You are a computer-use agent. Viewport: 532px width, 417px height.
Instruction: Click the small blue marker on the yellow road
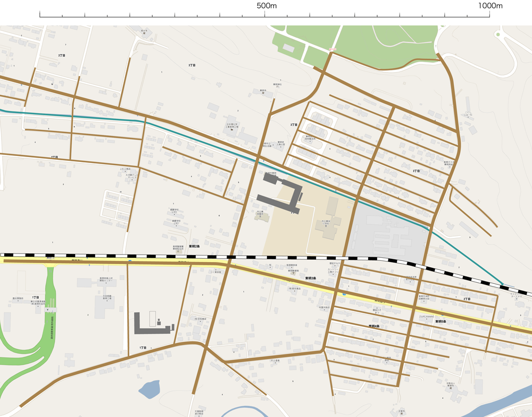344,293
